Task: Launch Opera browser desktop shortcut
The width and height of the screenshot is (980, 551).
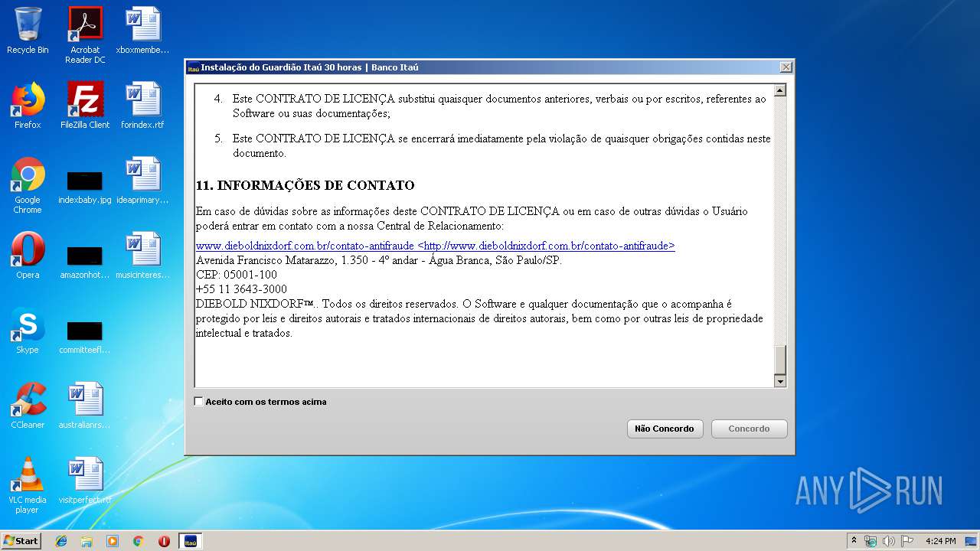Action: pyautogui.click(x=28, y=256)
